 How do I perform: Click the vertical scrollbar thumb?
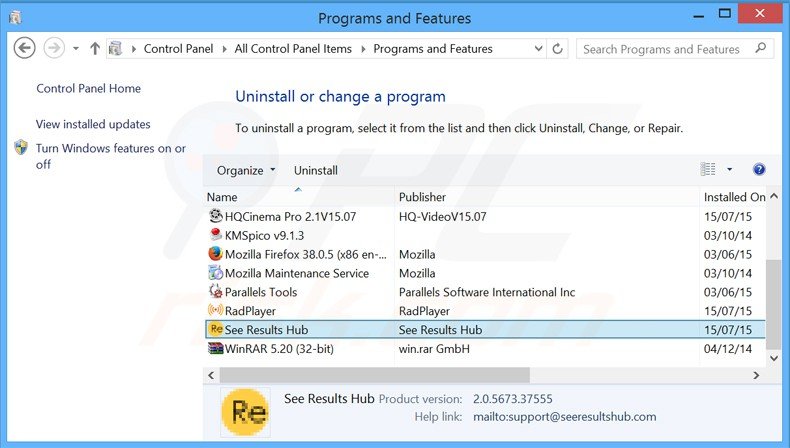click(x=774, y=304)
